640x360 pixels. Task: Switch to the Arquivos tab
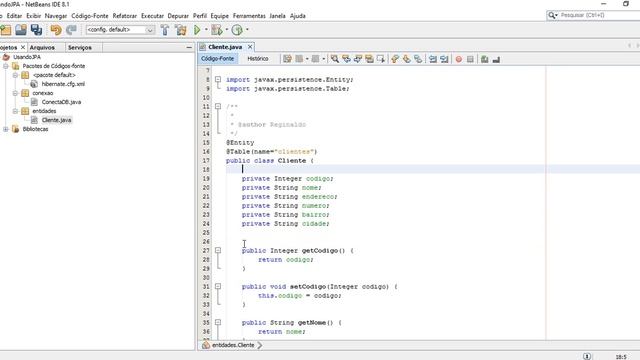pyautogui.click(x=42, y=47)
